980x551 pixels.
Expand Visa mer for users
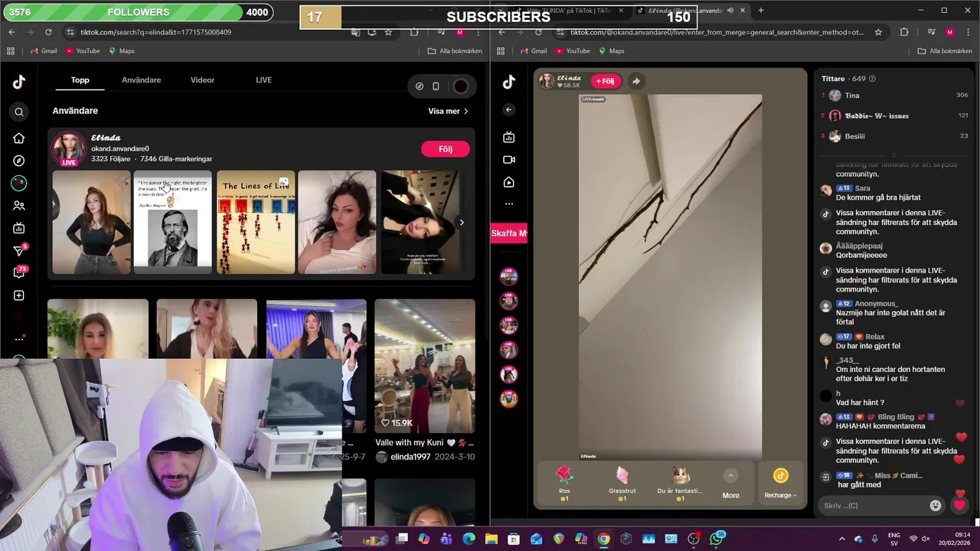448,111
